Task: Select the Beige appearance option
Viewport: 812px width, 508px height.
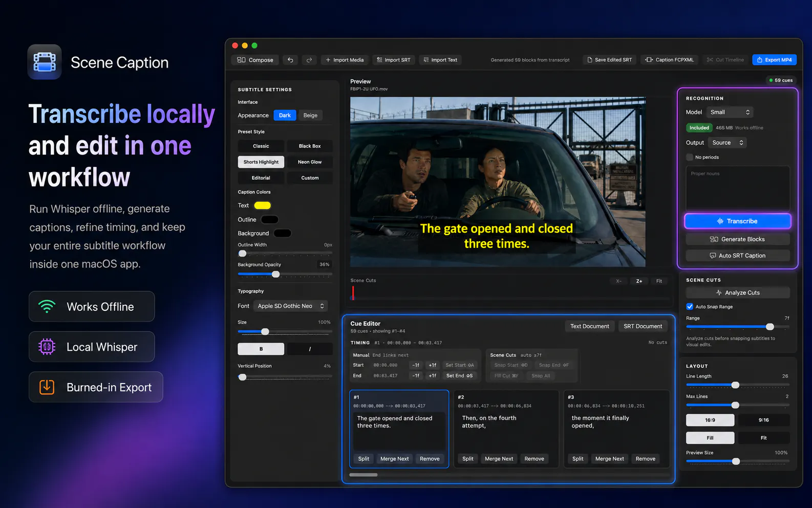Action: (310, 115)
